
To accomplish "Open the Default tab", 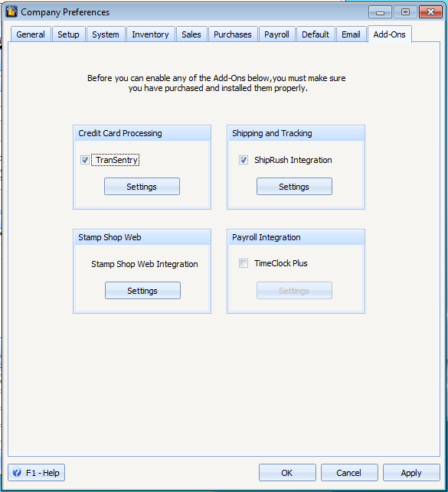I will click(x=316, y=34).
